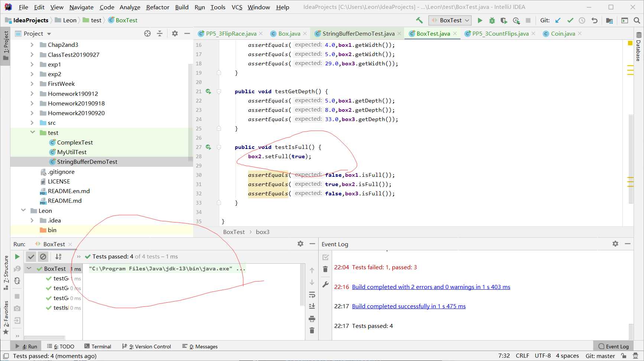Open Project Structure icon in toolbar
644x361 pixels.
pos(609,20)
